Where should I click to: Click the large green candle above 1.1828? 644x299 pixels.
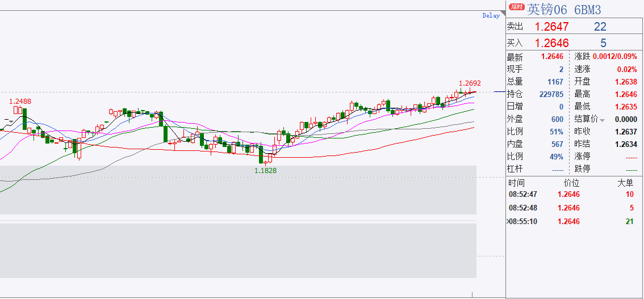click(261, 154)
